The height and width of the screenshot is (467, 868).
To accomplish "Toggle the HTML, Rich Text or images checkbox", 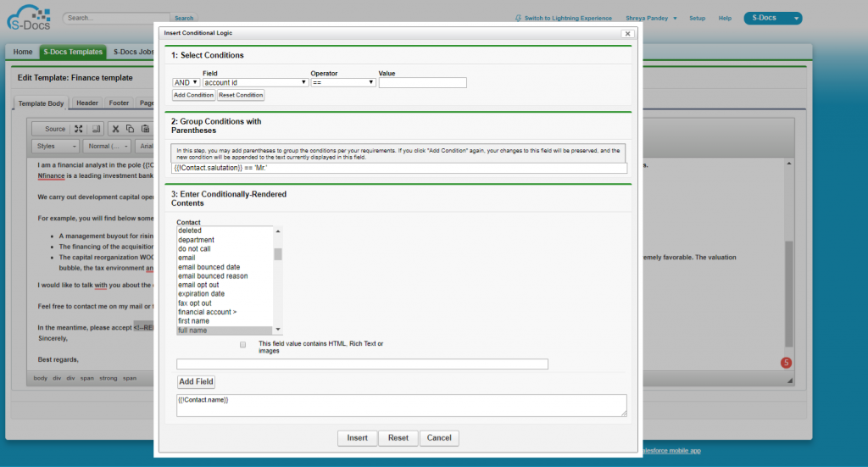I will [x=243, y=345].
